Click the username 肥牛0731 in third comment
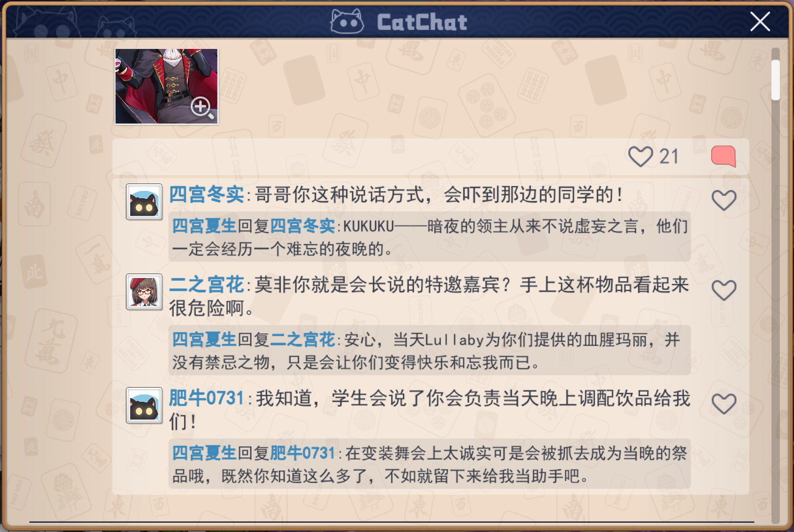 tap(206, 398)
